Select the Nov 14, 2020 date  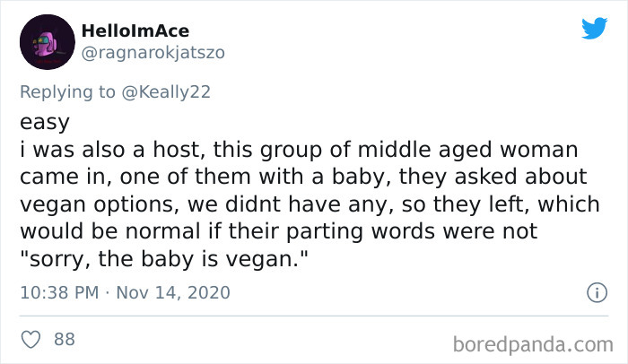coord(173,292)
